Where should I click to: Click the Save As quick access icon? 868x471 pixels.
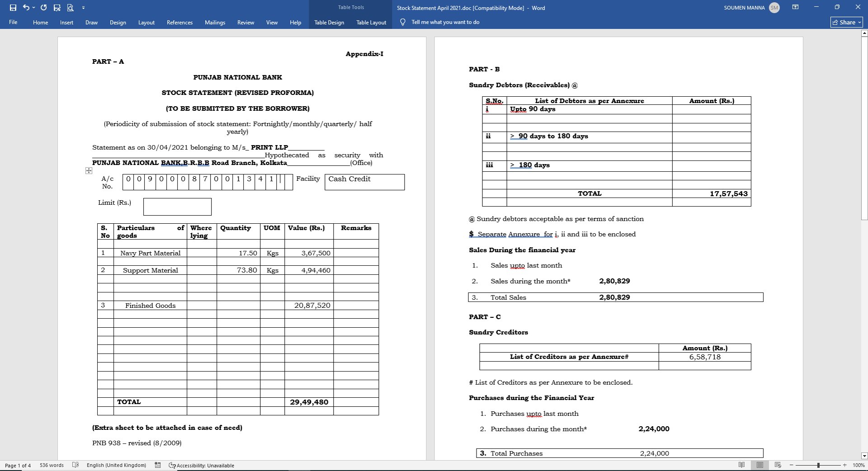click(57, 8)
